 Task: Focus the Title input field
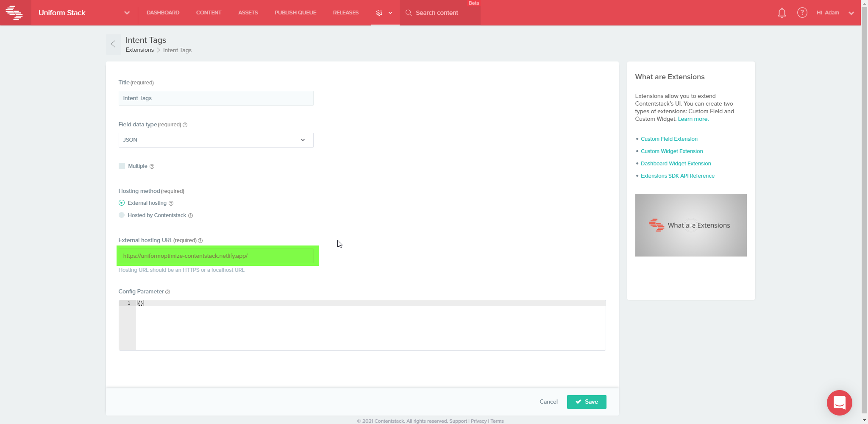click(216, 98)
